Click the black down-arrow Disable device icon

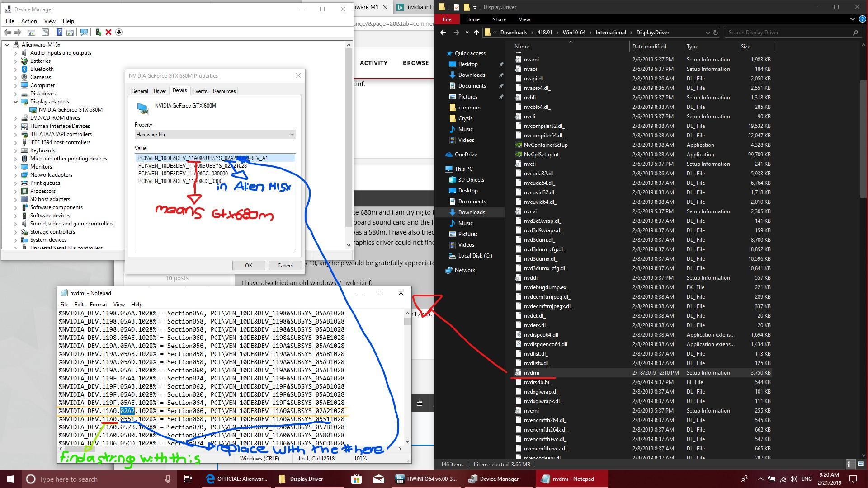point(119,32)
